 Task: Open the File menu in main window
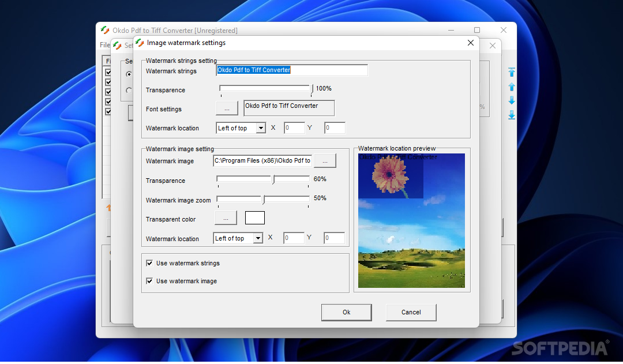pos(104,45)
